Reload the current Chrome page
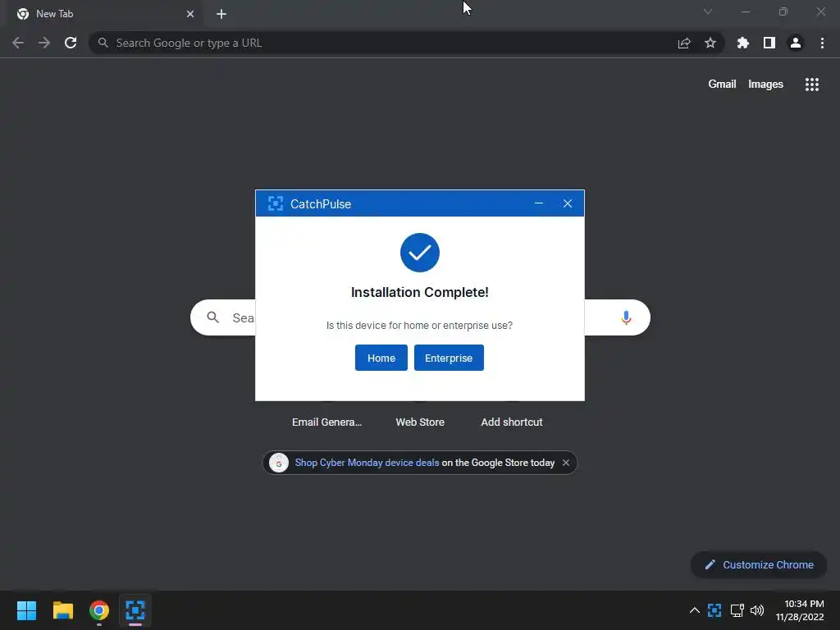 click(x=71, y=43)
